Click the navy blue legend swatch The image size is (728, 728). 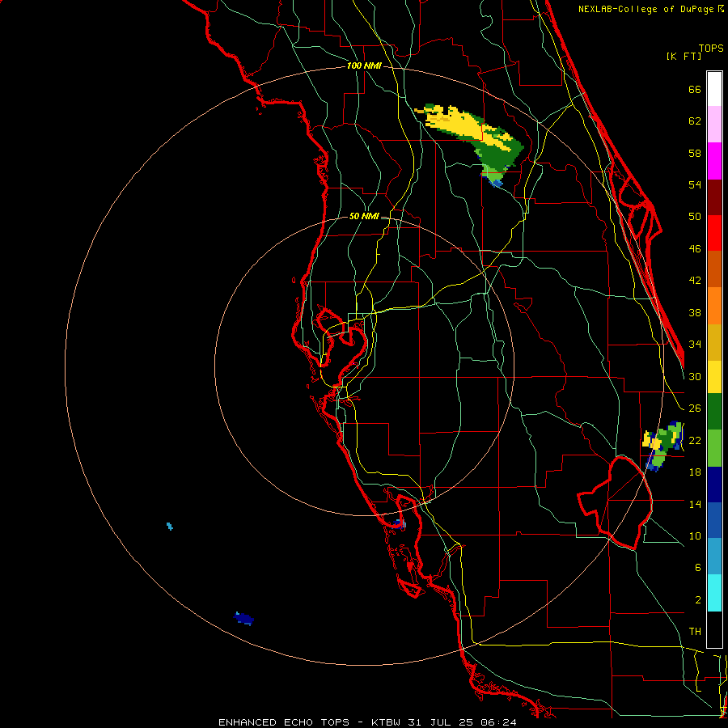714,485
